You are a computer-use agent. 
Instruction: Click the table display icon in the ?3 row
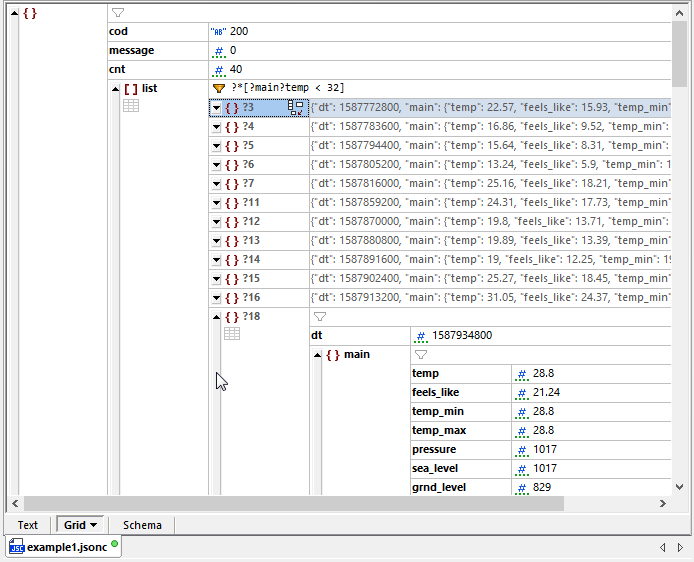(295, 108)
